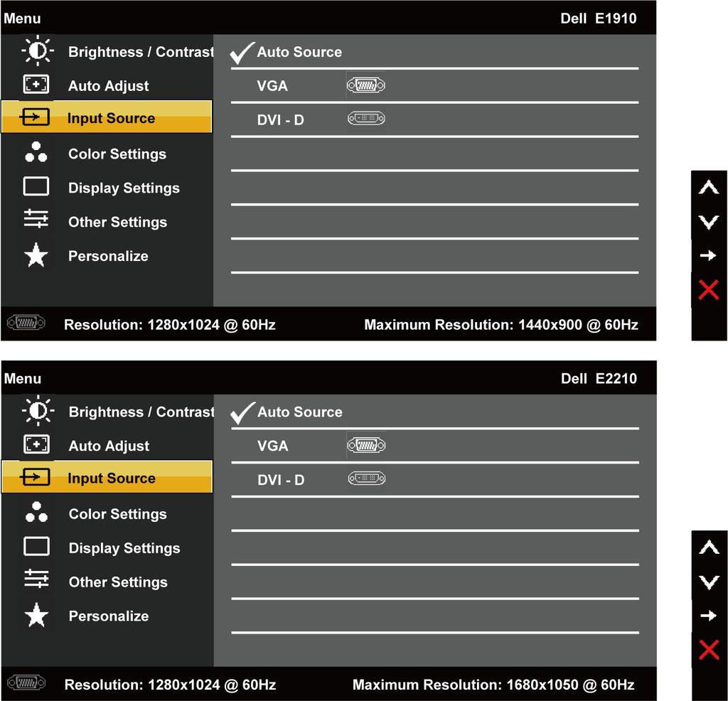Image resolution: width=728 pixels, height=701 pixels.
Task: Click the Input Source arrow icon in E1910 menu
Action: 34,117
